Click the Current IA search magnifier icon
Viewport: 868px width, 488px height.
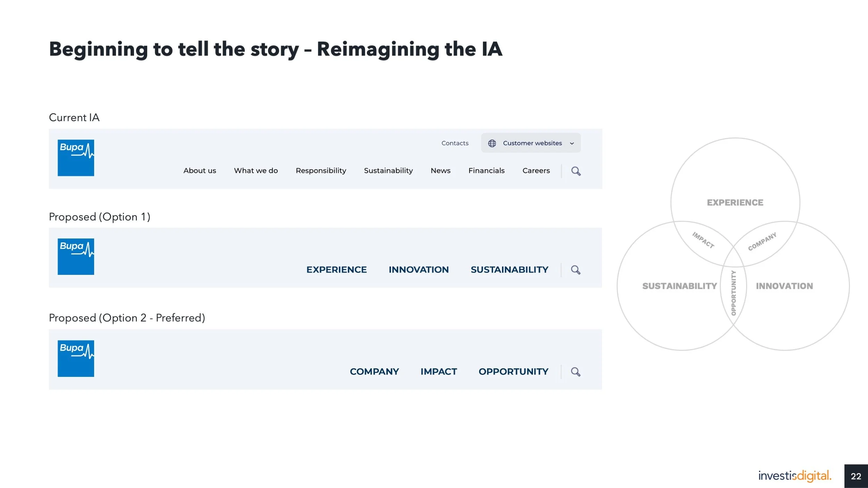[576, 171]
